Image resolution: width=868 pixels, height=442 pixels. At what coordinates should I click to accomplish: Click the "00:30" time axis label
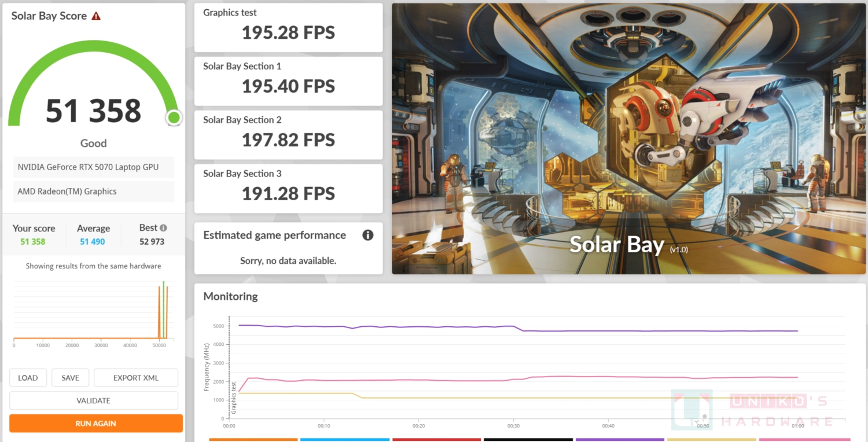[x=513, y=426]
